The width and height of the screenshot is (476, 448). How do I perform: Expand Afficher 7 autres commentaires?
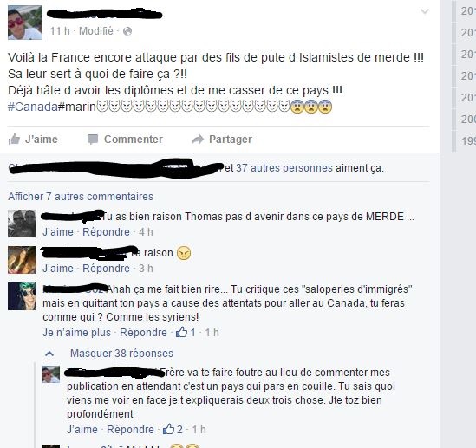(81, 197)
